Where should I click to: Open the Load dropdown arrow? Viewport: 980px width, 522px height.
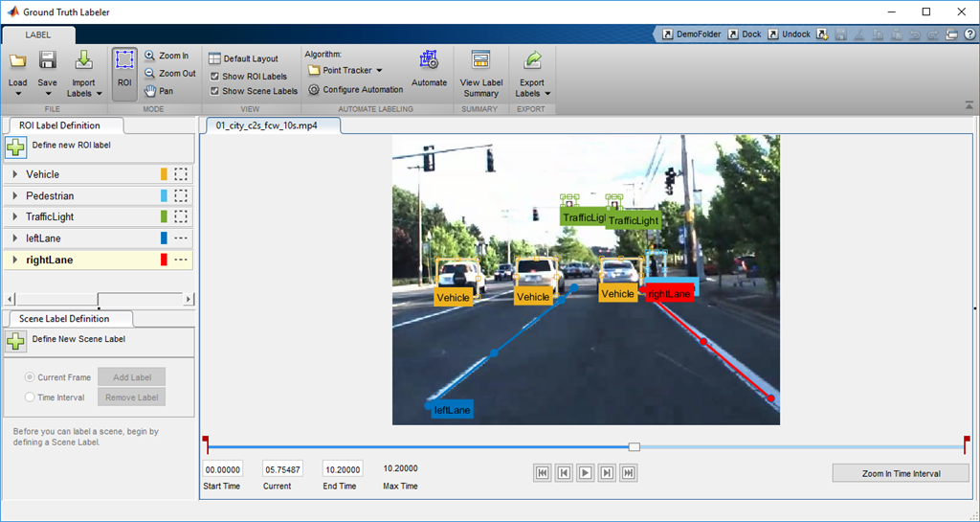(x=17, y=94)
